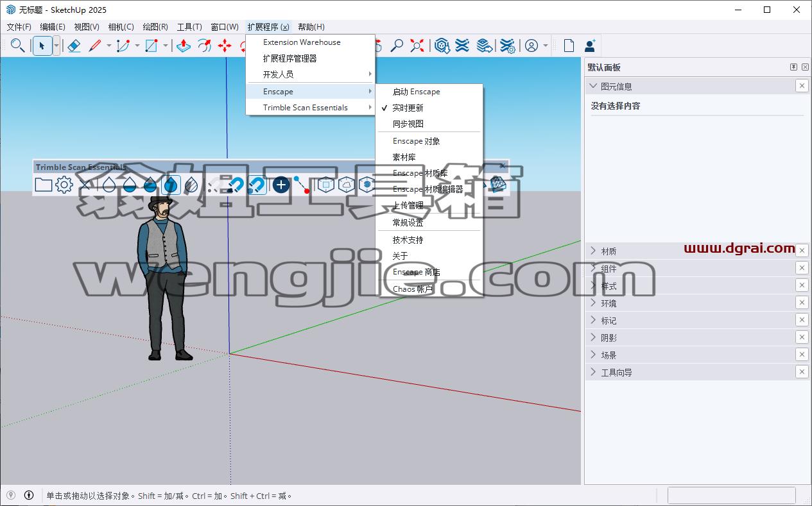Viewport: 812px width, 506px height.
Task: Expand the 阴影 panel
Action: [x=593, y=337]
